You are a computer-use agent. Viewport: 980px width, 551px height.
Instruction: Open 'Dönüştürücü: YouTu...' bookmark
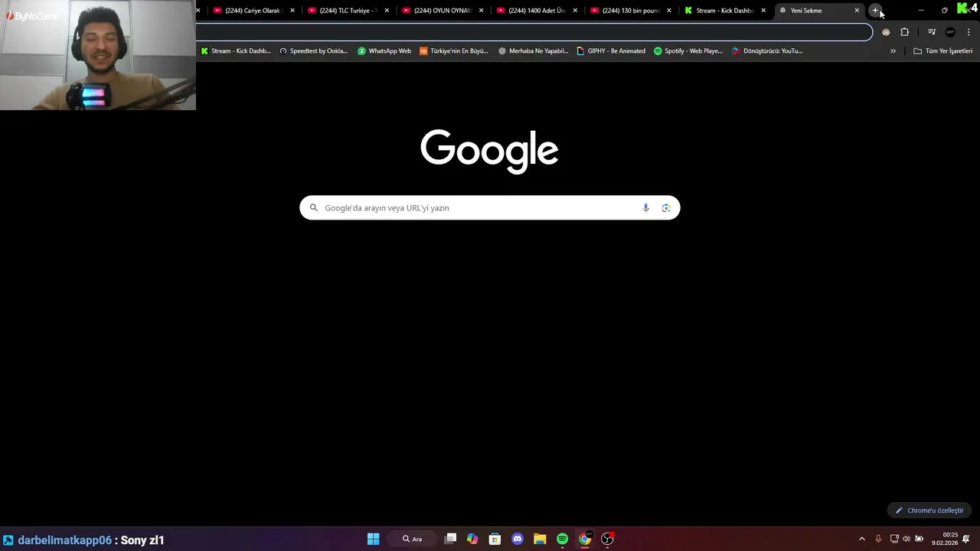click(767, 51)
